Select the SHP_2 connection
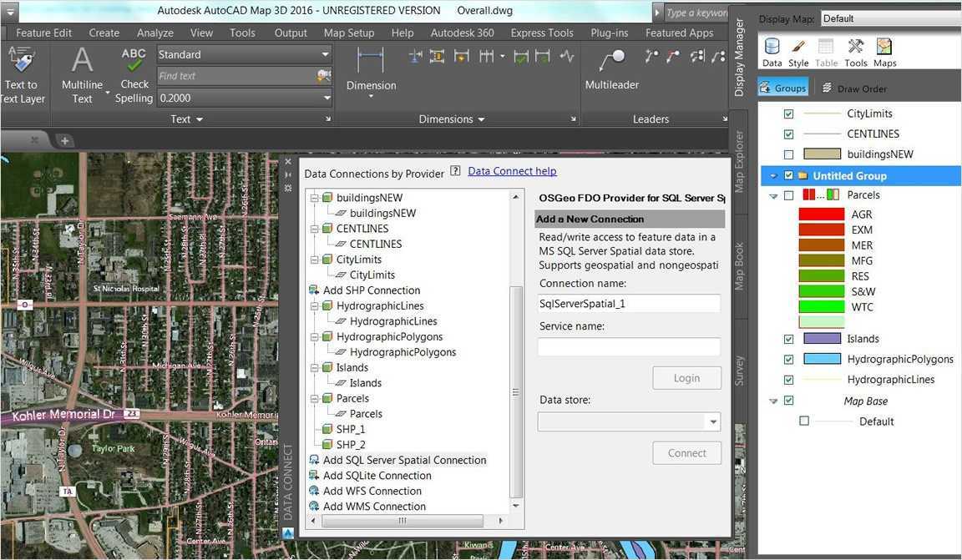This screenshot has width=962, height=560. 351,445
